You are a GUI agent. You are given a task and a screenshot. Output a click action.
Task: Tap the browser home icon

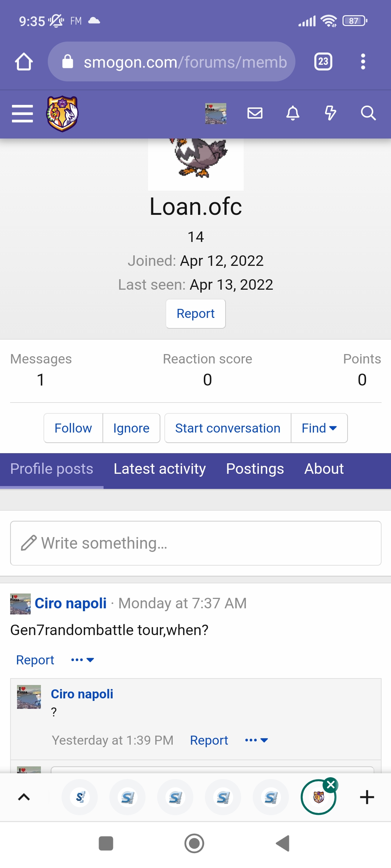(x=24, y=62)
